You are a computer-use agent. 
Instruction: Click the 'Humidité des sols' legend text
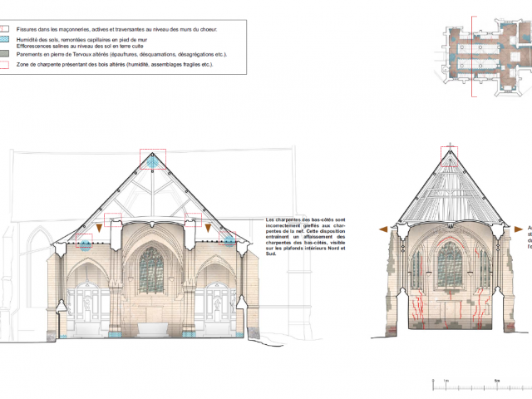(83, 40)
